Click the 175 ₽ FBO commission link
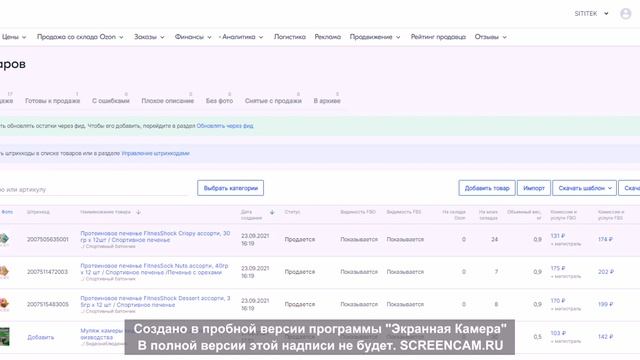Viewport: 640px width, 360px height. point(558,268)
